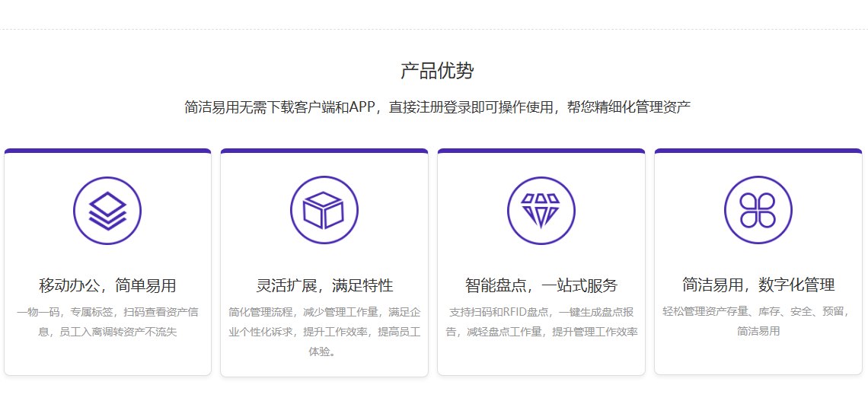Click the four-leaf clover icon for 数字化管理
Screen dimensions: 868x404
(x=758, y=210)
